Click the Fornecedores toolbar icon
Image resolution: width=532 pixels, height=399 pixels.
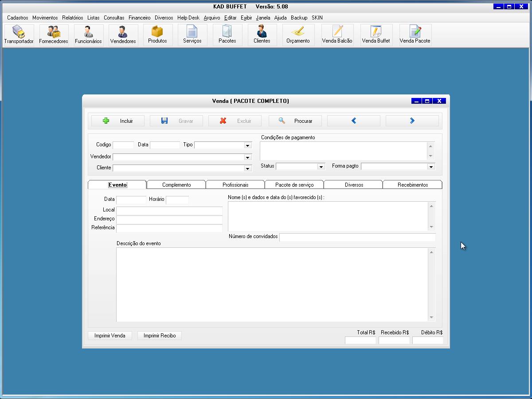coord(54,35)
